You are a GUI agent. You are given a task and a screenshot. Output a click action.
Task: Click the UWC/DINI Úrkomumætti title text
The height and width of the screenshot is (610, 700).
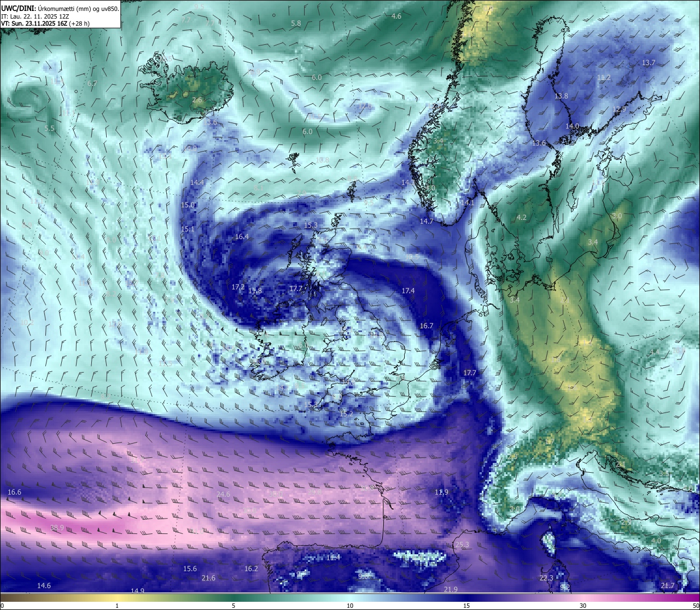pyautogui.click(x=60, y=9)
